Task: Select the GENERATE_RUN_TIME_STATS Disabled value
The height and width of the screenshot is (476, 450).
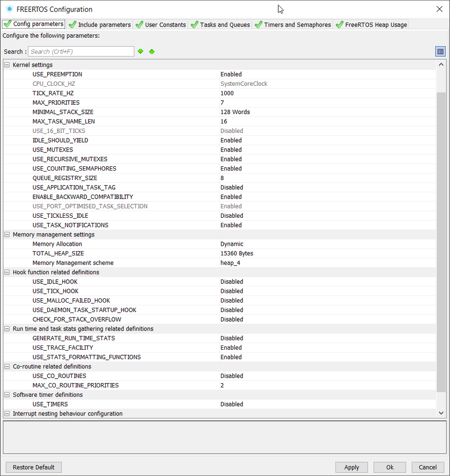Action: pos(232,338)
